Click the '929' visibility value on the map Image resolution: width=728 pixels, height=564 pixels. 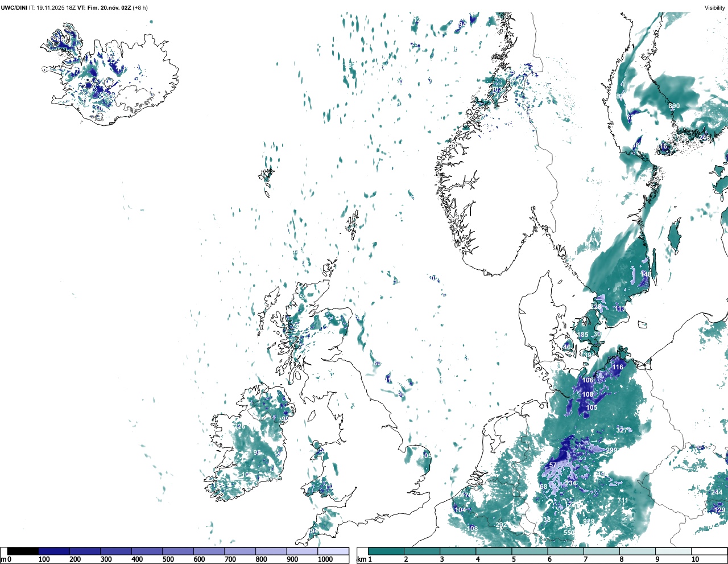pos(589,521)
